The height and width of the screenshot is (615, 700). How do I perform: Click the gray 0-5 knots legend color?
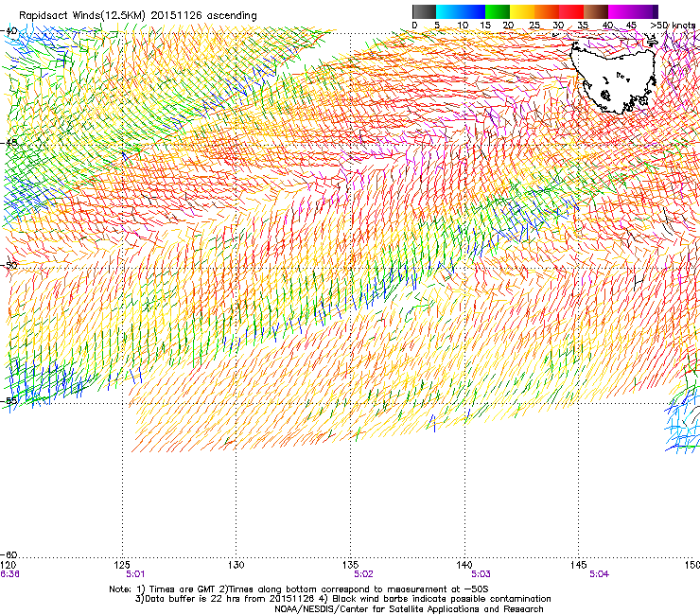tap(424, 11)
